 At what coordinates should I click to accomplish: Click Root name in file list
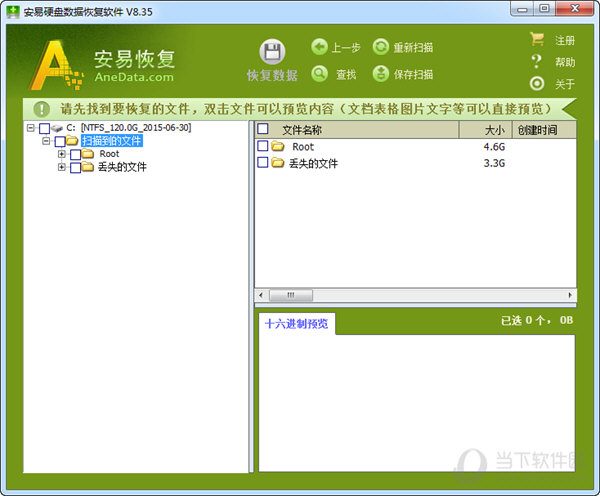pos(303,147)
